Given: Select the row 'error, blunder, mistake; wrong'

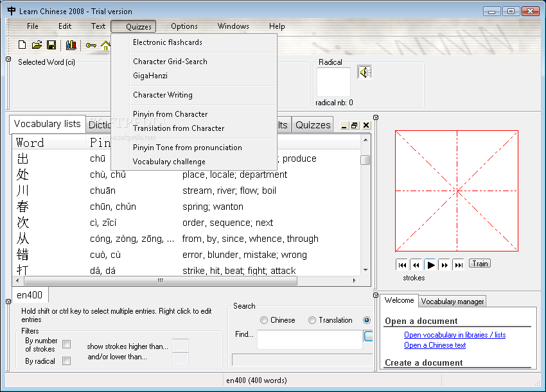Looking at the screenshot, I should pyautogui.click(x=186, y=255).
